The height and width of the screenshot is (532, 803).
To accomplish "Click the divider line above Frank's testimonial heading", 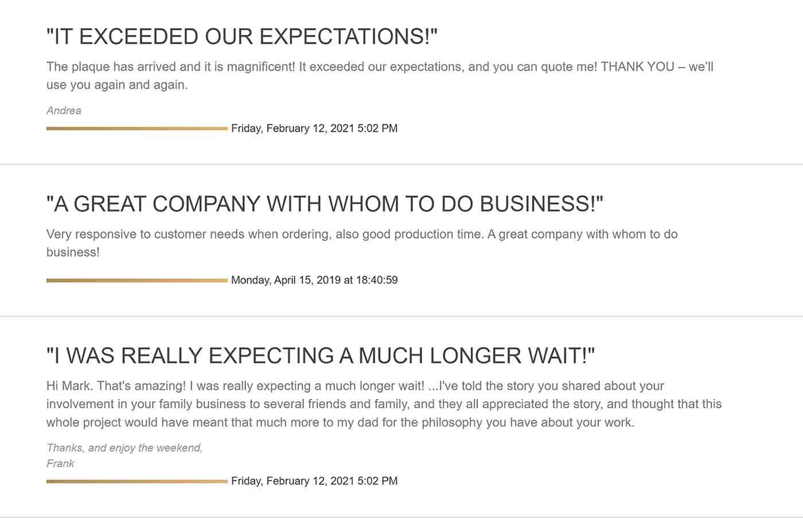I will [x=402, y=316].
